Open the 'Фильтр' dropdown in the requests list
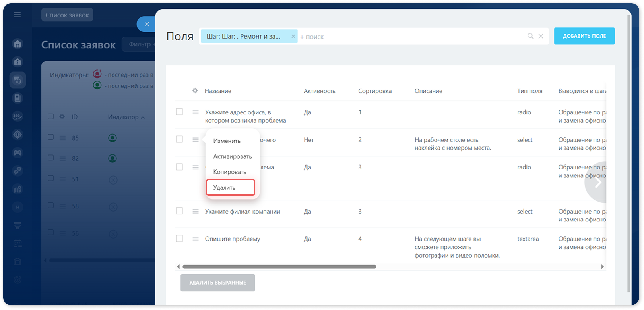The width and height of the screenshot is (644, 310). pyautogui.click(x=140, y=44)
